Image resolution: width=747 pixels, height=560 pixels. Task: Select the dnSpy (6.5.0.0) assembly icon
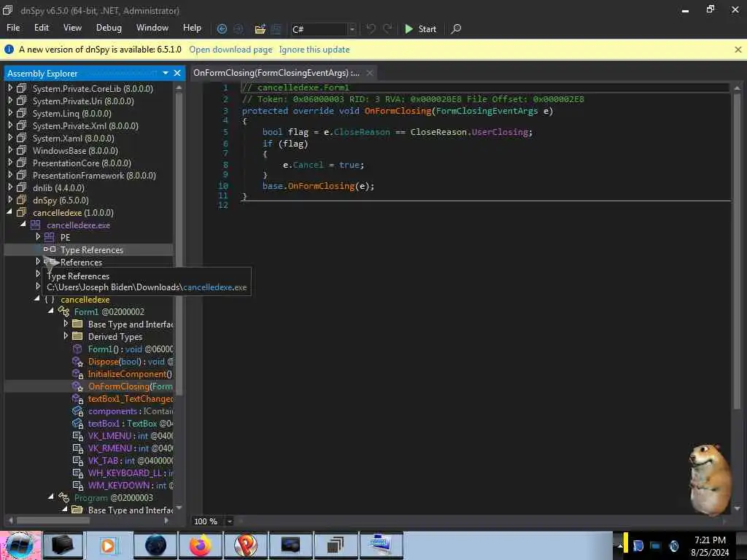21,200
